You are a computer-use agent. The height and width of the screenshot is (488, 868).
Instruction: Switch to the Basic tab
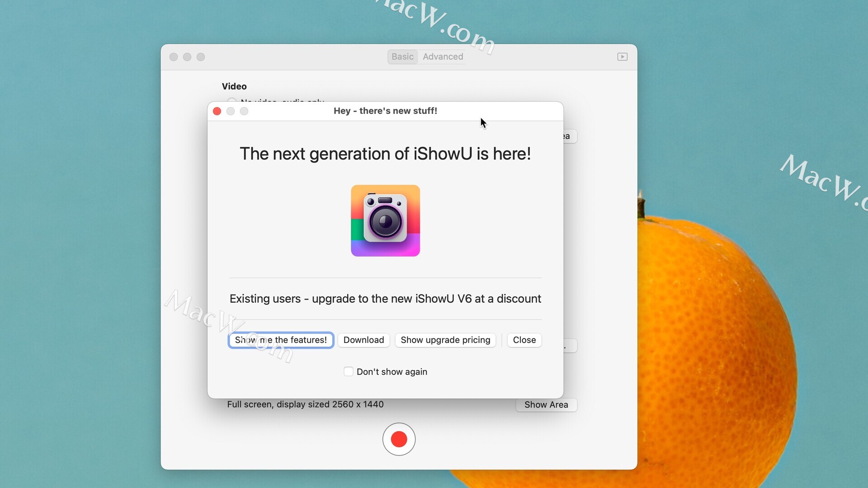pyautogui.click(x=402, y=56)
